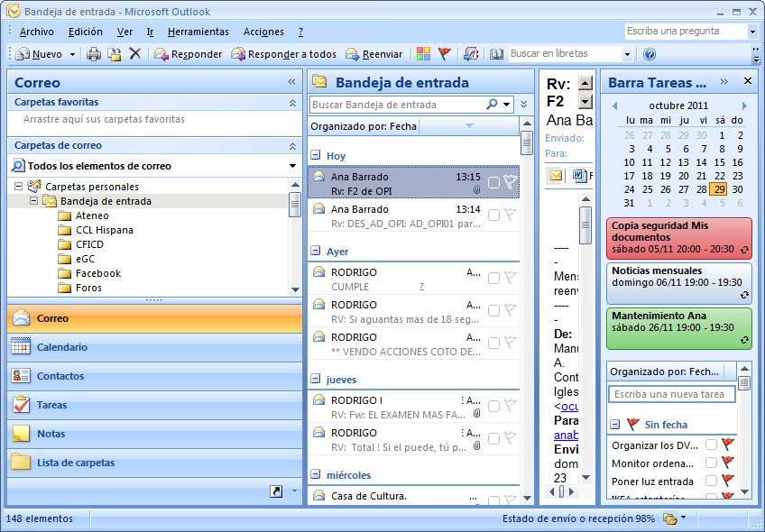
Task: Open the Nuevo dropdown arrow
Action: 72,54
